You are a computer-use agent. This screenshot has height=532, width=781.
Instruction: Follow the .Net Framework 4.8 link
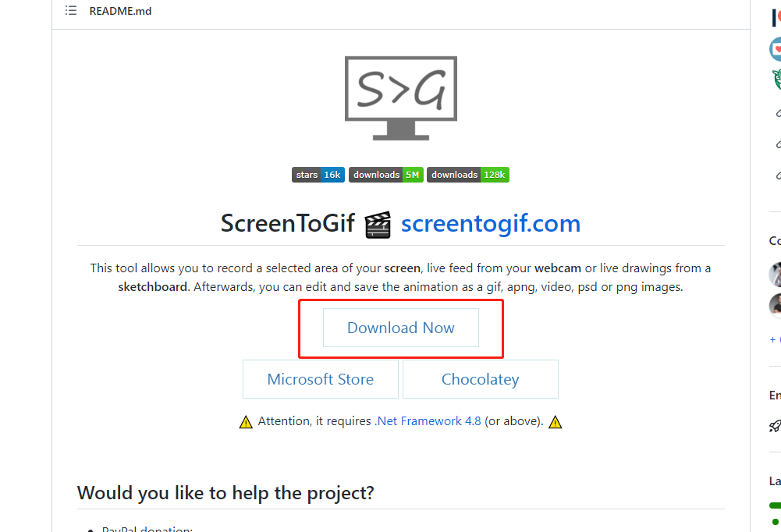[428, 421]
